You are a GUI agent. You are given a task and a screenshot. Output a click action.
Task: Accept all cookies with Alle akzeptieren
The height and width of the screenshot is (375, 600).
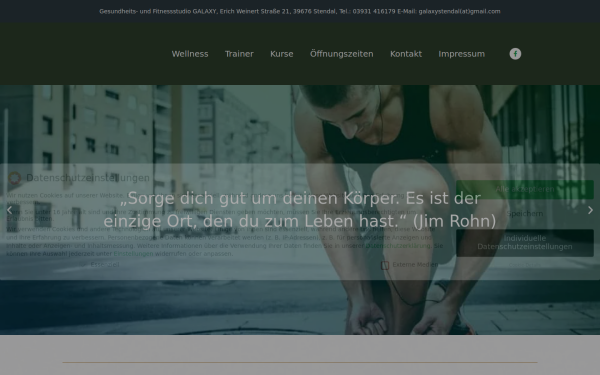(525, 189)
